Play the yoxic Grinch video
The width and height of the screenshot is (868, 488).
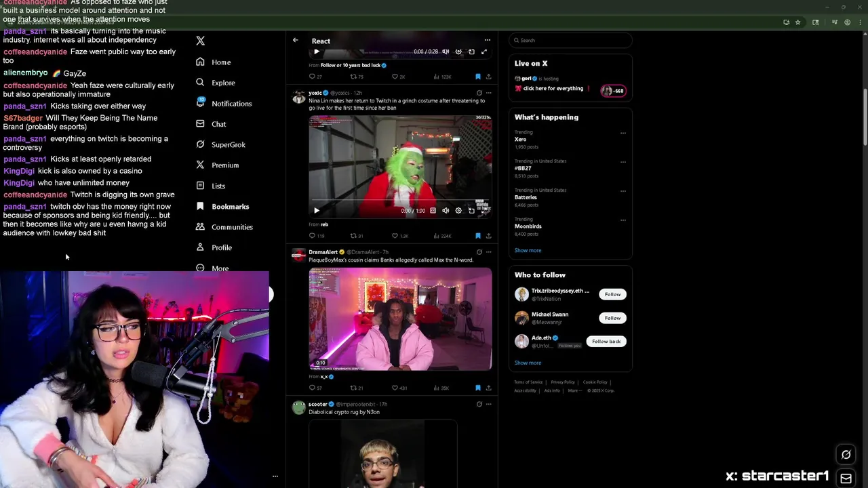[316, 211]
